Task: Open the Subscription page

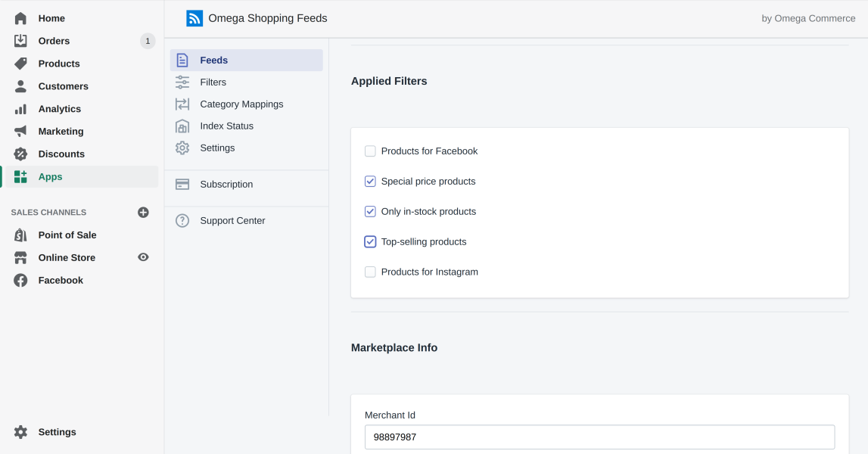Action: pyautogui.click(x=226, y=185)
